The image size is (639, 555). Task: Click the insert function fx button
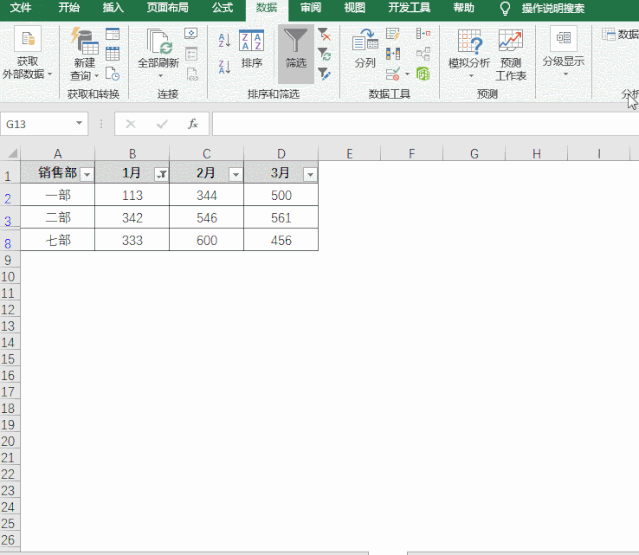[x=193, y=124]
